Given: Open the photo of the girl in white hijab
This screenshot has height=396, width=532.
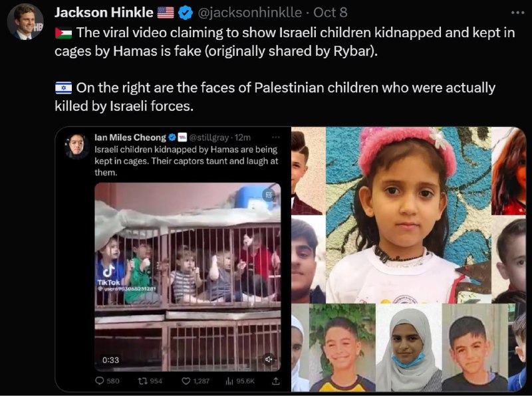Looking at the screenshot, I should 408,348.
